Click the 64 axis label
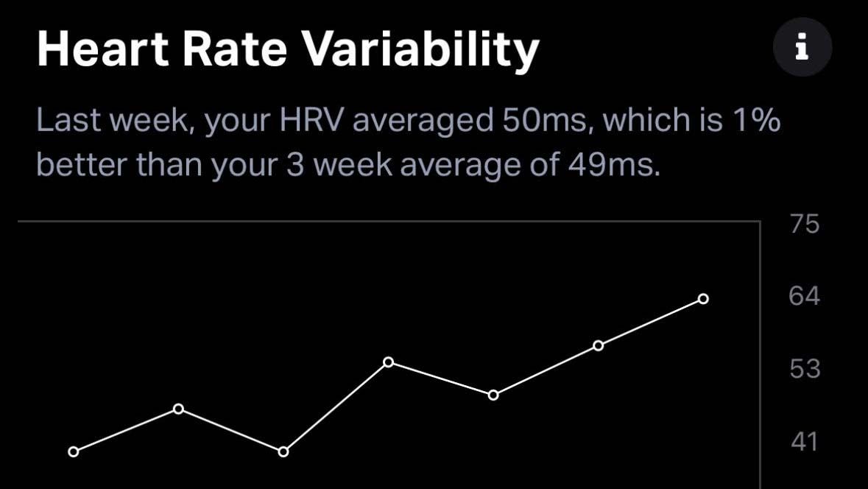The width and height of the screenshot is (868, 489). click(x=805, y=296)
